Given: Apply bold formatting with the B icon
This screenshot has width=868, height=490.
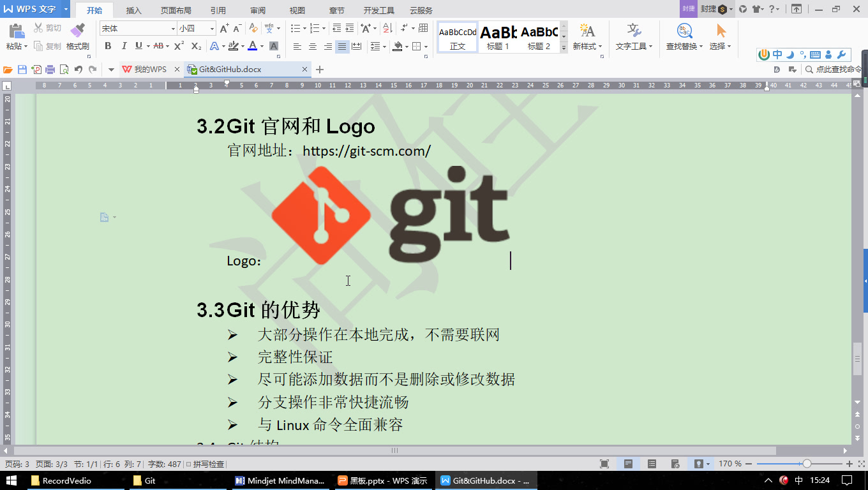Looking at the screenshot, I should pos(108,46).
